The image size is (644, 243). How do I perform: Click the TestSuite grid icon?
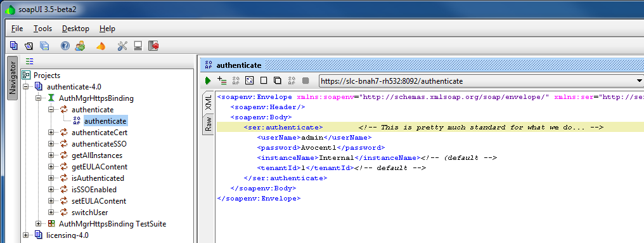point(51,224)
